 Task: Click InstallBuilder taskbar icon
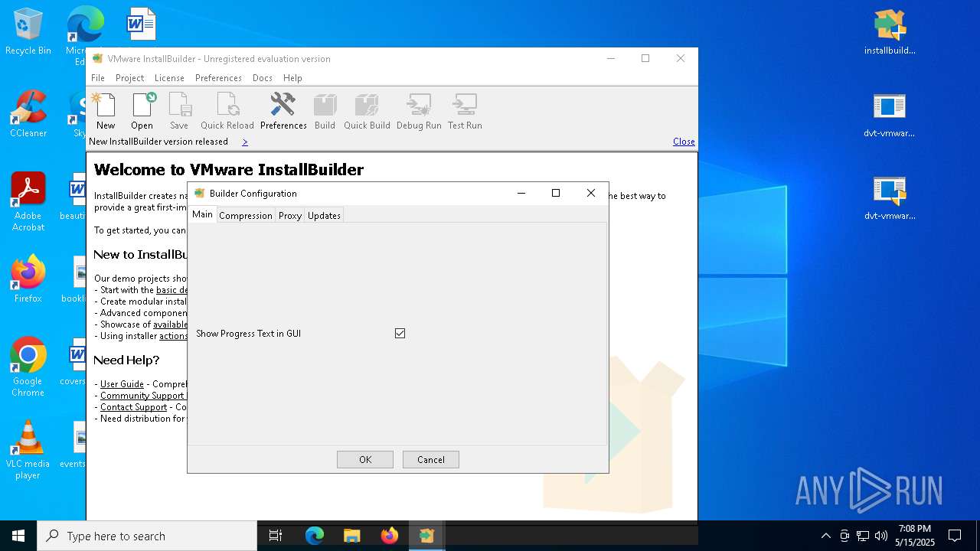pyautogui.click(x=426, y=536)
